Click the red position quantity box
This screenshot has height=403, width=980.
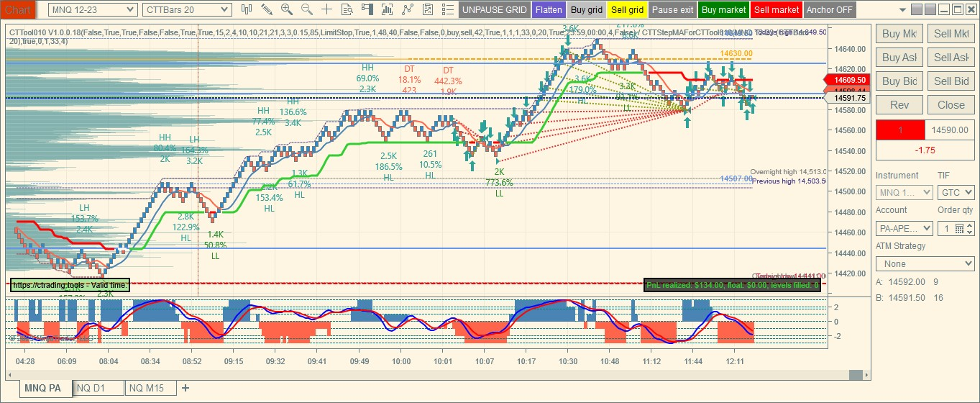tap(899, 130)
